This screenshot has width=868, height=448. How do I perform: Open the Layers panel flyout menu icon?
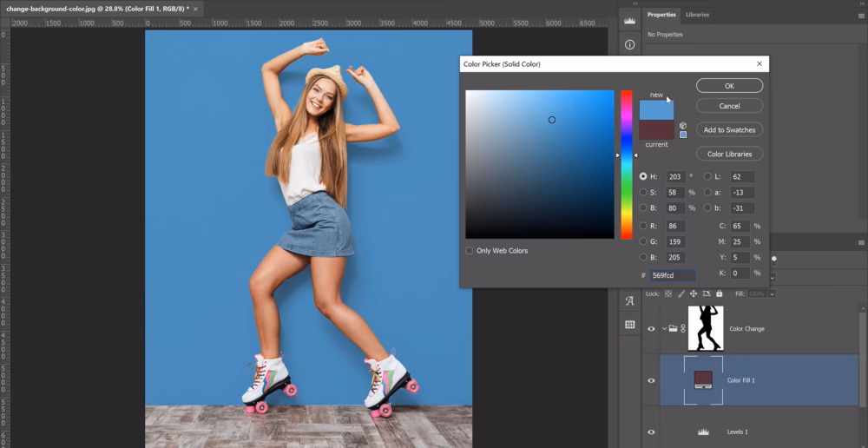[x=861, y=242]
